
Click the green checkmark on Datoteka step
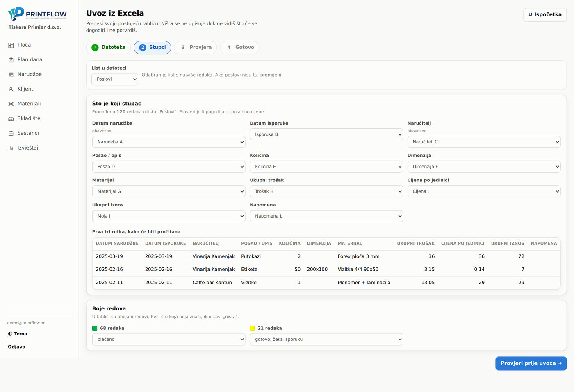95,48
